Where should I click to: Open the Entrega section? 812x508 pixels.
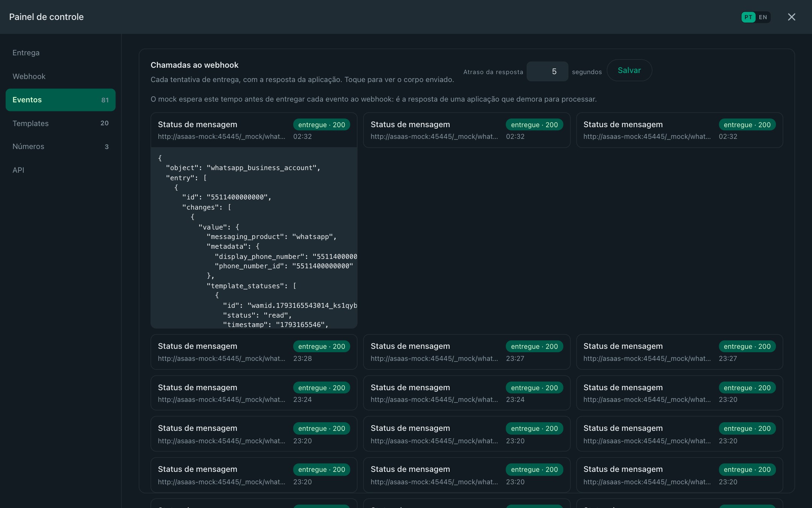pos(61,53)
